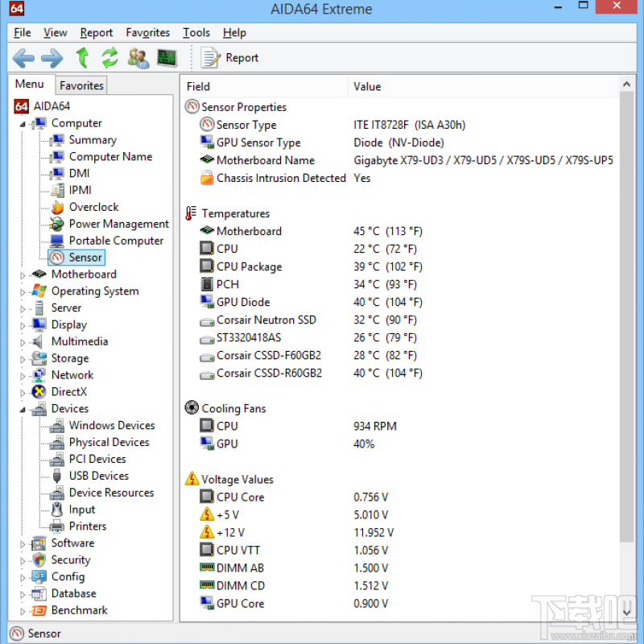Click the Sensor Properties gauge icon
This screenshot has width=644, height=644.
[x=192, y=107]
